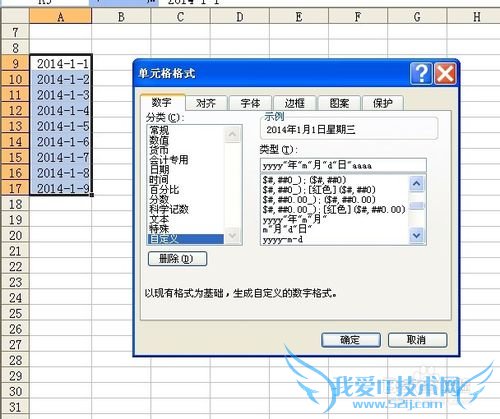Open the 字体 tab
The height and width of the screenshot is (419, 500).
tap(250, 103)
